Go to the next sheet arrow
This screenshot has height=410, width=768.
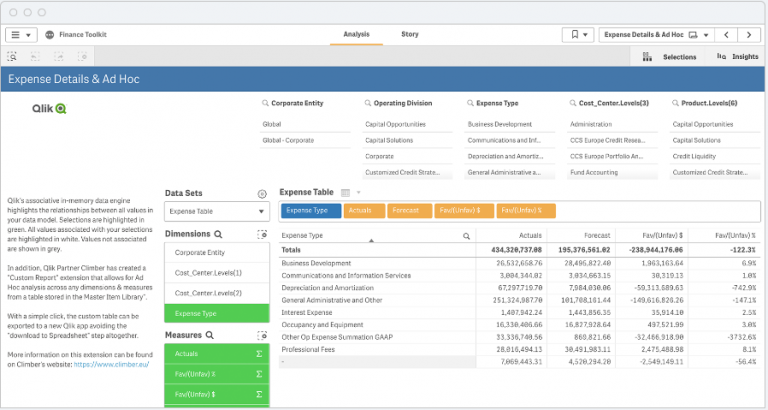click(749, 35)
